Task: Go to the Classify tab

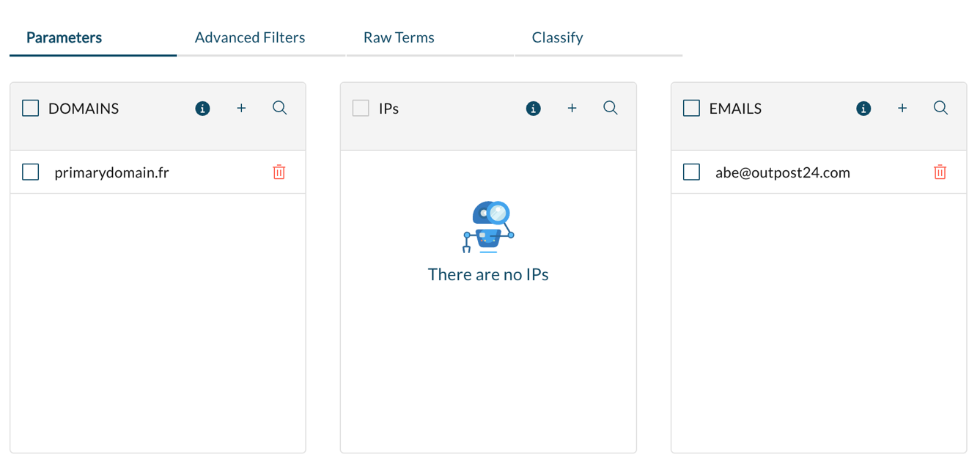Action: [x=557, y=37]
